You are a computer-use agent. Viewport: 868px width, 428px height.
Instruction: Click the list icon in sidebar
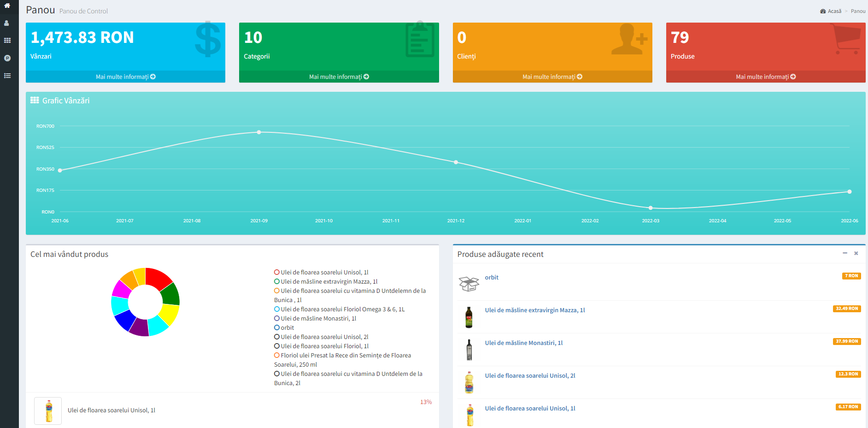point(7,76)
